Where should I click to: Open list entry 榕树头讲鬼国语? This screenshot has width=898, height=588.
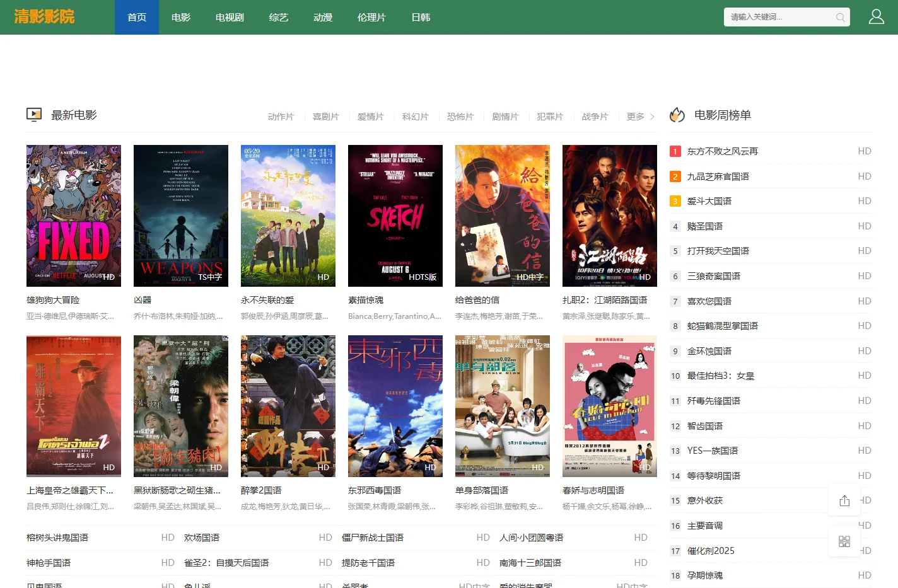click(x=57, y=538)
